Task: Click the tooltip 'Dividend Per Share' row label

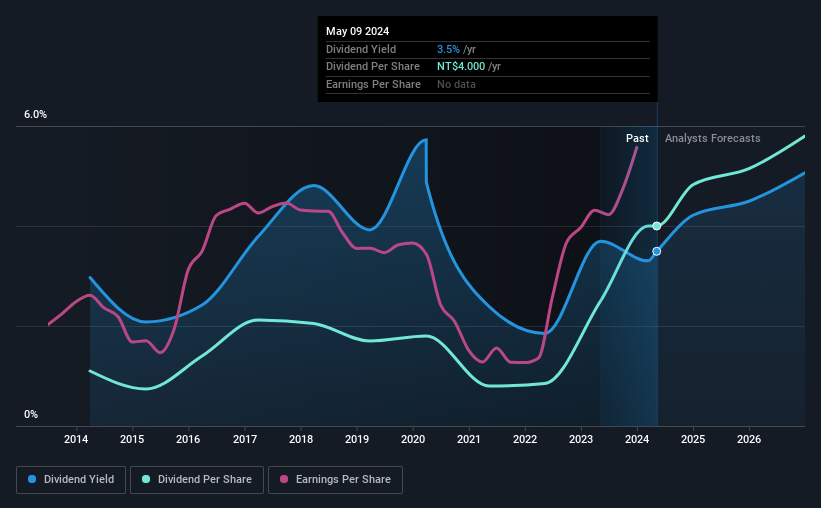Action: pos(373,67)
